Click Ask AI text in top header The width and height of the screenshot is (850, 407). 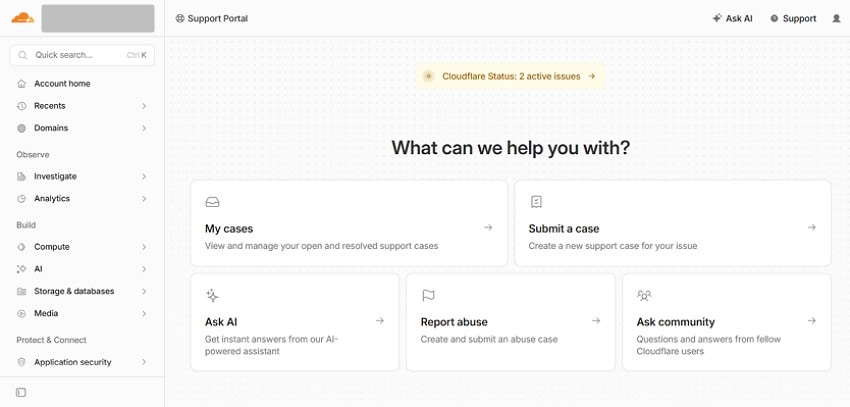click(739, 18)
